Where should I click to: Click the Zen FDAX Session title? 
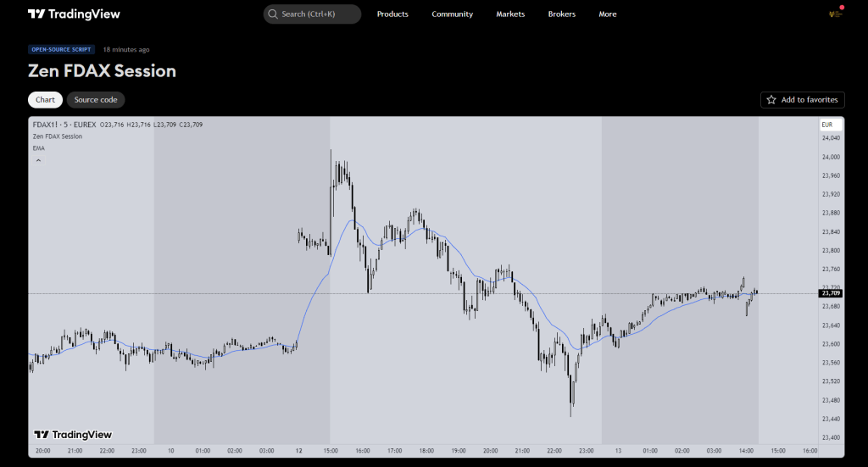tap(102, 71)
